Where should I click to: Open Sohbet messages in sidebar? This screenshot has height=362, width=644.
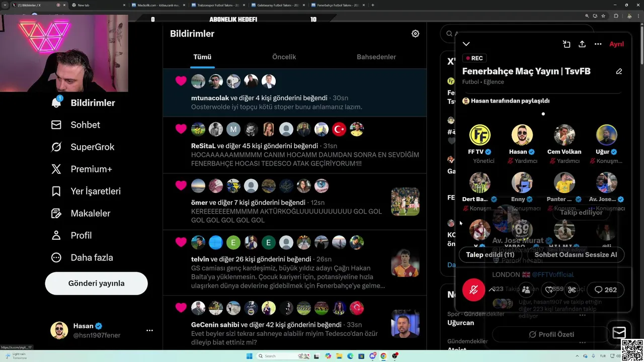pyautogui.click(x=76, y=125)
